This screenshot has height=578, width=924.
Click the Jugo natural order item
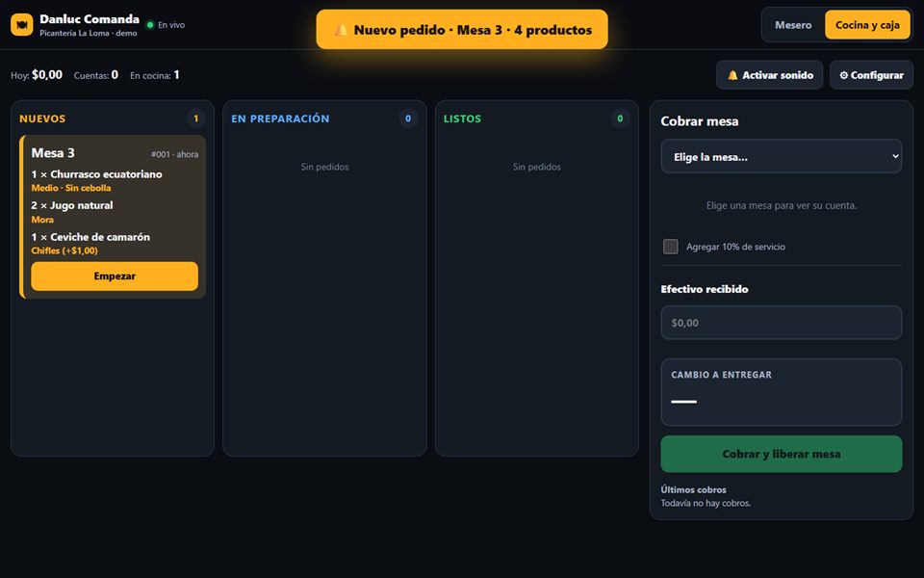[x=72, y=205]
